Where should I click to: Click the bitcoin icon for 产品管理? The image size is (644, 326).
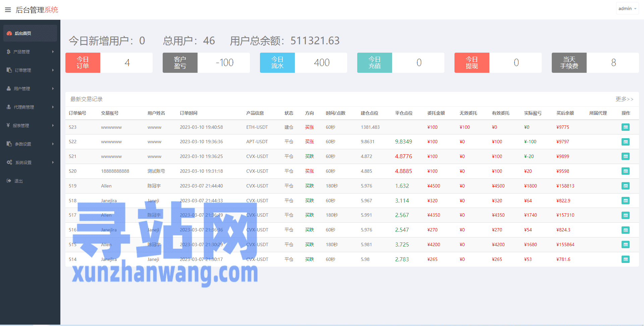(9, 52)
